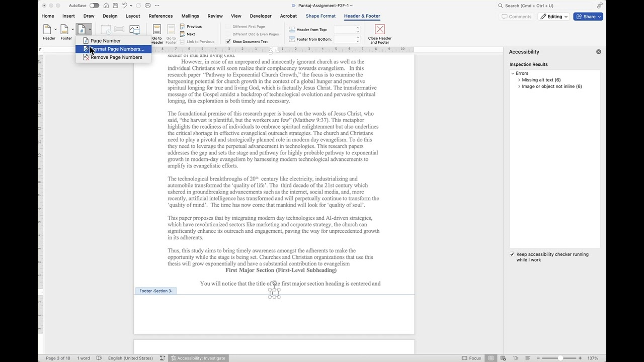Click the text predictions icon in status bar
Viewport: 644px width, 362px height.
163,358
